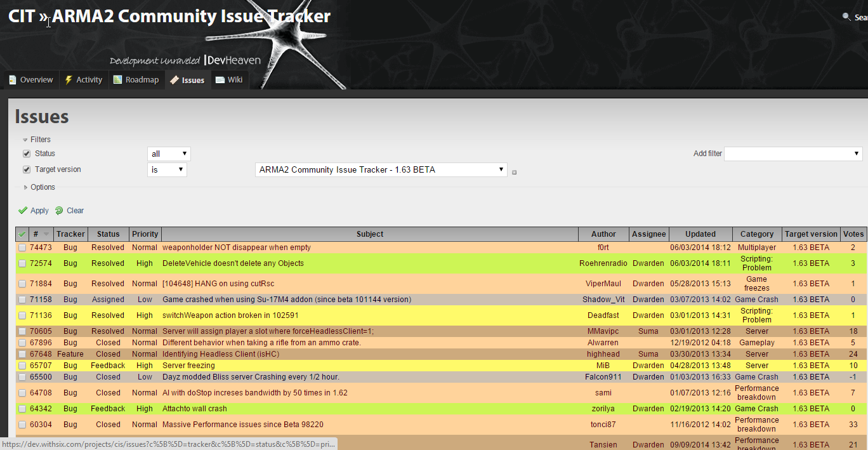Tick the checkbox for issue 71136
Image resolution: width=868 pixels, height=450 pixels.
22,315
